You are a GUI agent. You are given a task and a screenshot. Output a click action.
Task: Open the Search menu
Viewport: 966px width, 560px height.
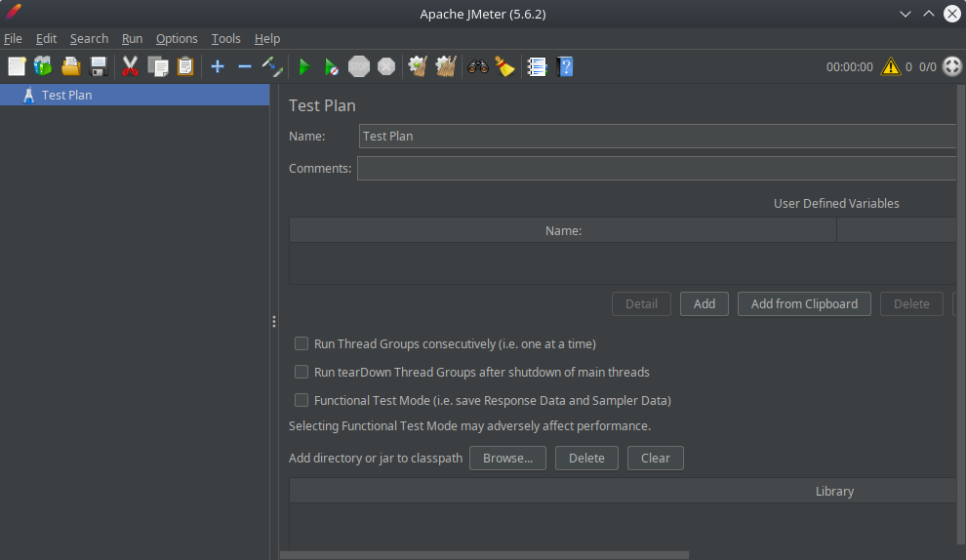[90, 38]
